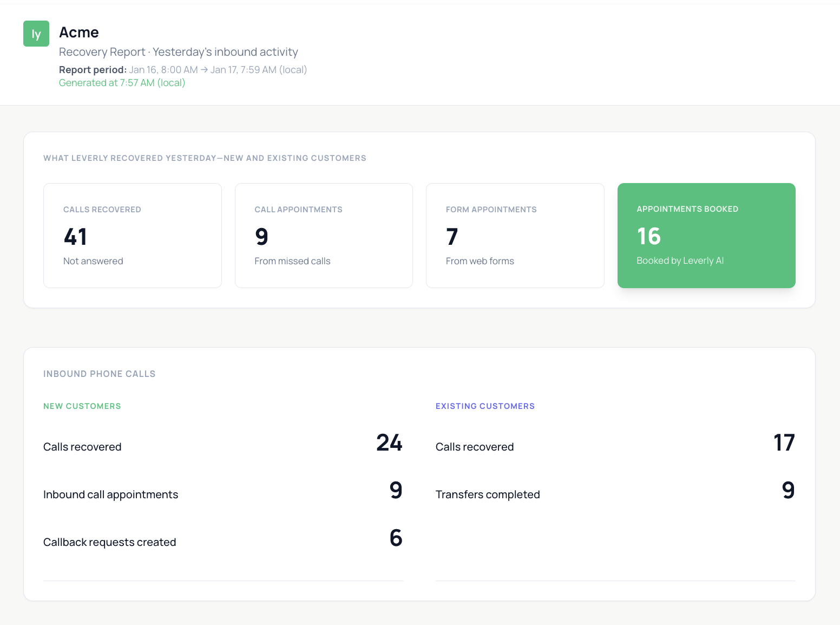This screenshot has width=840, height=625.
Task: Click the "From missed calls" subtitle
Action: click(292, 261)
